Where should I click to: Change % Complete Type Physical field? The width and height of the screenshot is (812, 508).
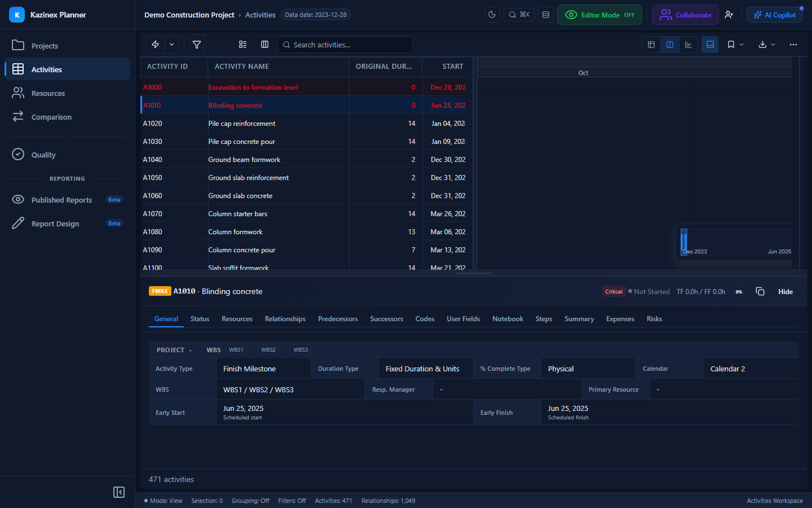pos(588,369)
